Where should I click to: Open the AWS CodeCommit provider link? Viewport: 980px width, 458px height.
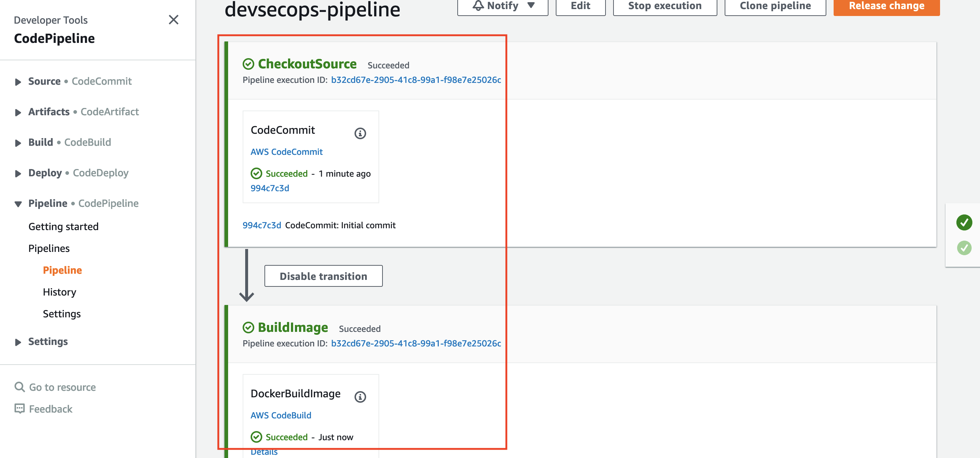[287, 152]
